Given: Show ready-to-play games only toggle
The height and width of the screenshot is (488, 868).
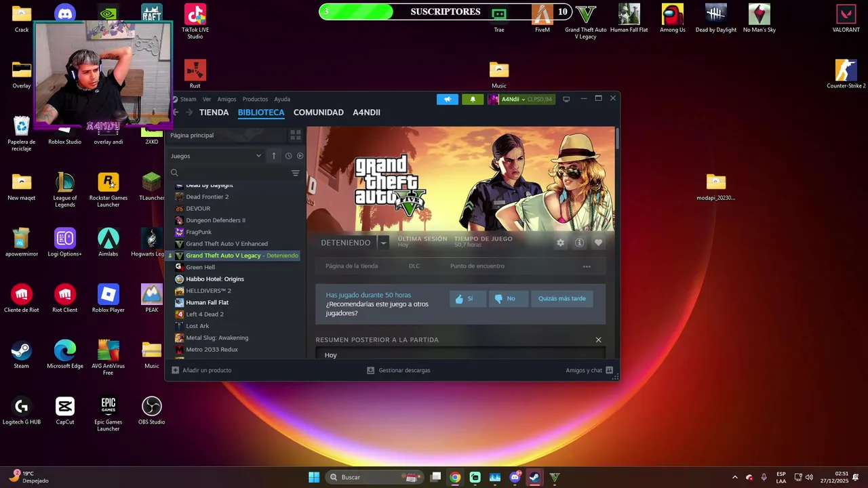Looking at the screenshot, I should (x=300, y=156).
